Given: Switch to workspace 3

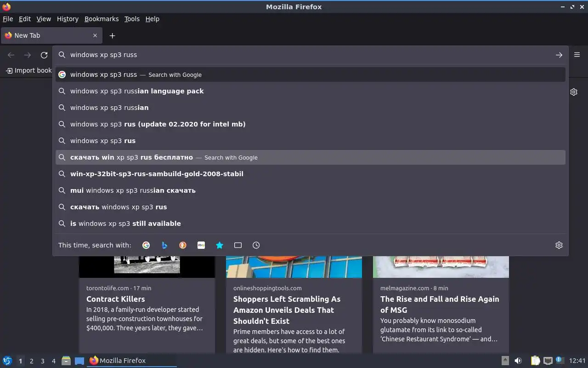Looking at the screenshot, I should click(x=42, y=361).
